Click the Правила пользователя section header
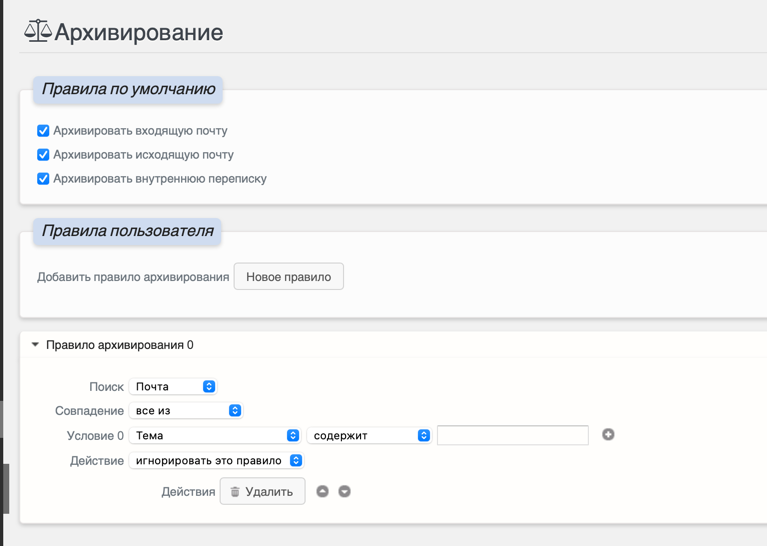This screenshot has height=546, width=767. 127,231
